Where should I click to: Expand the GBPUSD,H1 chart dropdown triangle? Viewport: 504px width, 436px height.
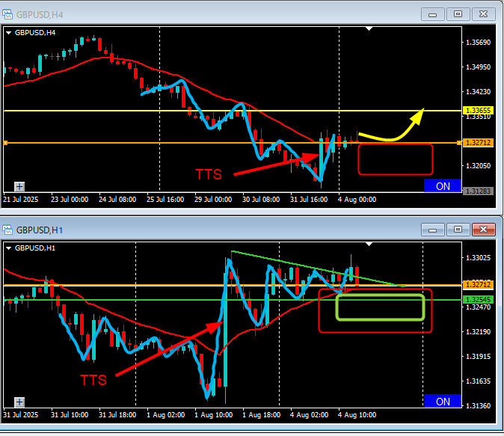click(x=9, y=248)
